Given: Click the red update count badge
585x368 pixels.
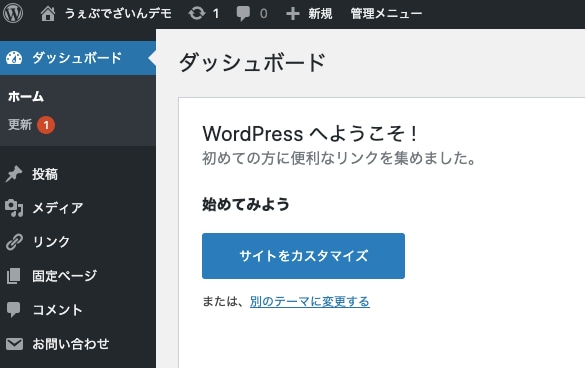Looking at the screenshot, I should (46, 125).
